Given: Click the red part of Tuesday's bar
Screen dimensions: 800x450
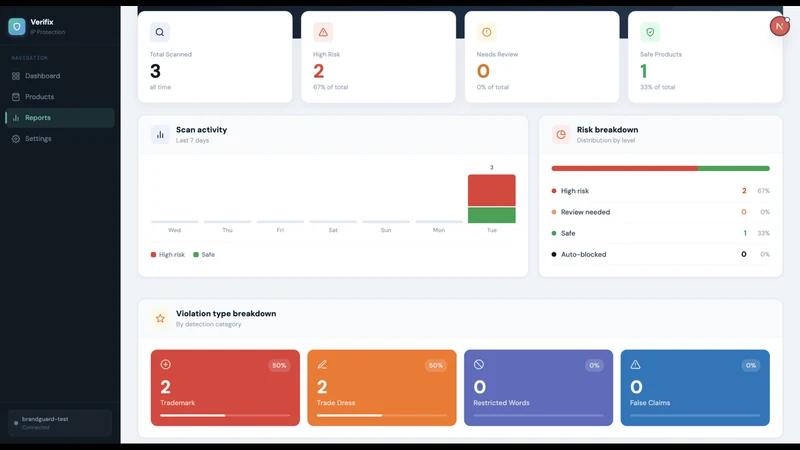Looking at the screenshot, I should [x=492, y=190].
